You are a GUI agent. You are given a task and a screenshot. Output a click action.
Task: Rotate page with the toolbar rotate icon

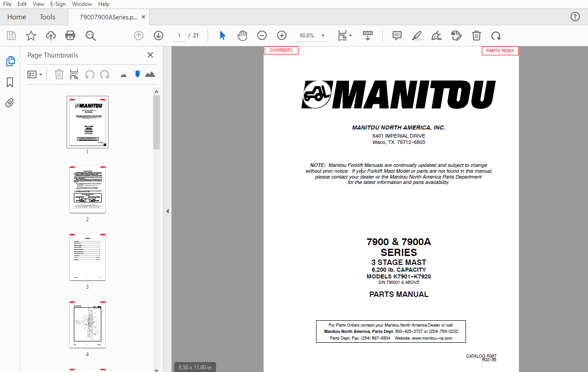tap(496, 36)
